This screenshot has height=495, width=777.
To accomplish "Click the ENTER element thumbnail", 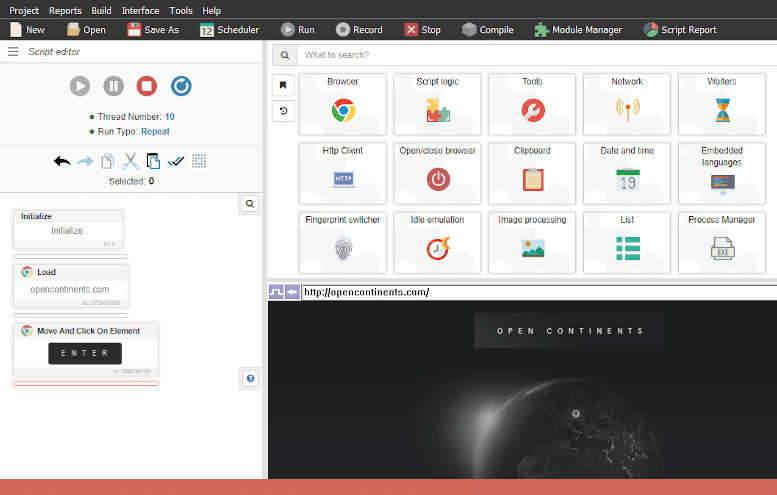I will pyautogui.click(x=85, y=353).
